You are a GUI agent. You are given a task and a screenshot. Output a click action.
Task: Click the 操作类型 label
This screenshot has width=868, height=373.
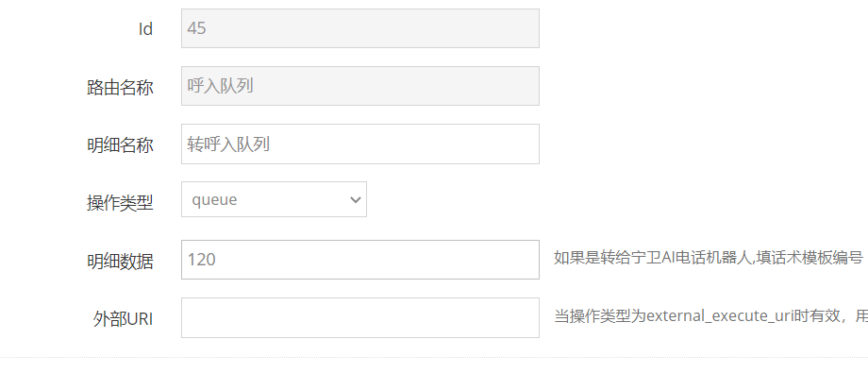(120, 203)
